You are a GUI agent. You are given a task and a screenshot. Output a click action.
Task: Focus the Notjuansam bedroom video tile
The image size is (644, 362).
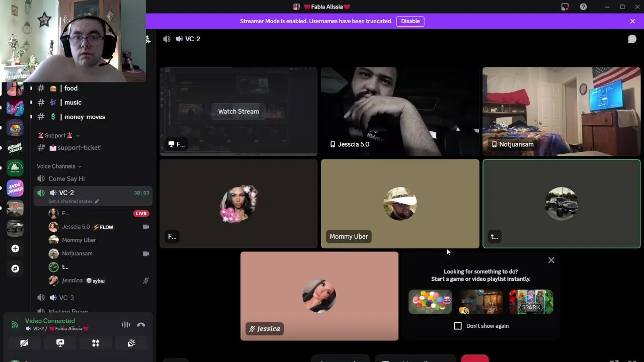(x=561, y=111)
